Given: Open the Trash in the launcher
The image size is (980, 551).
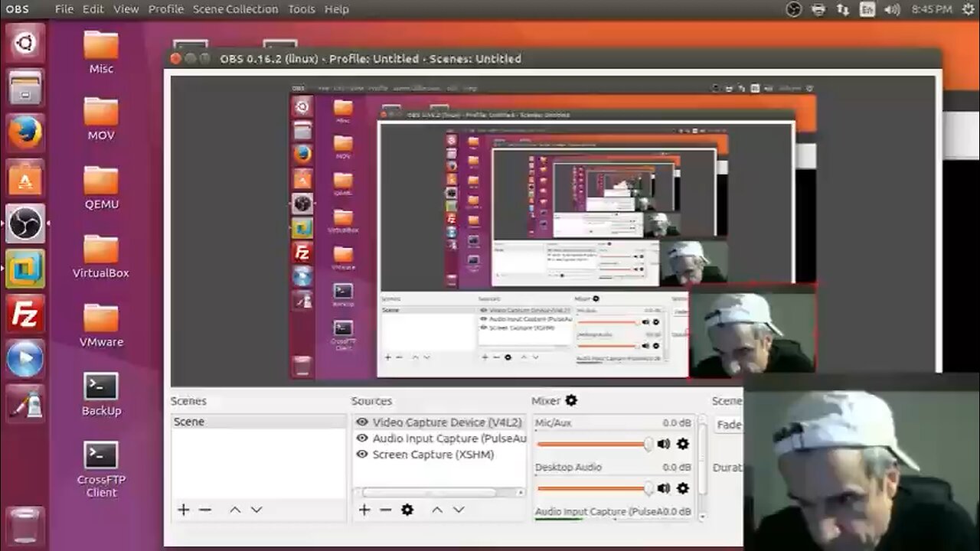Looking at the screenshot, I should 25,525.
